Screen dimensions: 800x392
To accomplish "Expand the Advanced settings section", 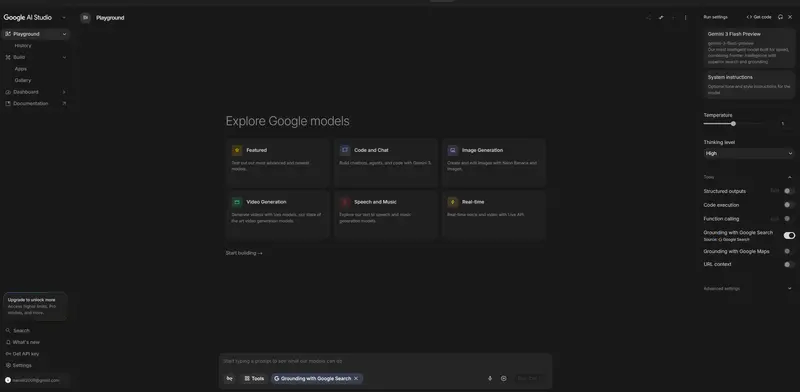I will pyautogui.click(x=748, y=288).
